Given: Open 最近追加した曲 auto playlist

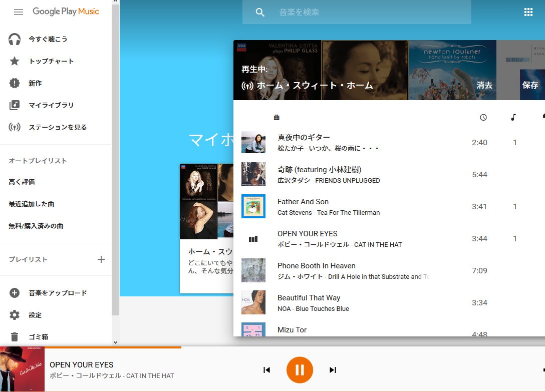Looking at the screenshot, I should 31,204.
